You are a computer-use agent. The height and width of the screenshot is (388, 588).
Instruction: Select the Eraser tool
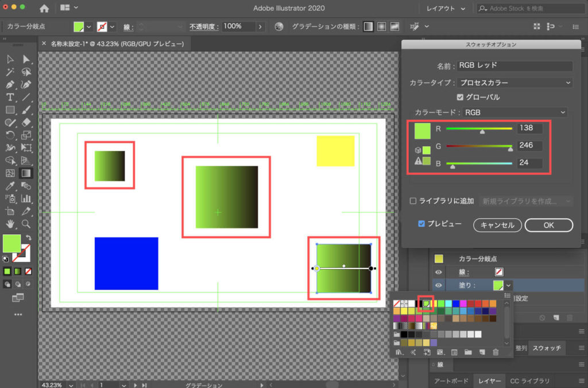pyautogui.click(x=26, y=123)
